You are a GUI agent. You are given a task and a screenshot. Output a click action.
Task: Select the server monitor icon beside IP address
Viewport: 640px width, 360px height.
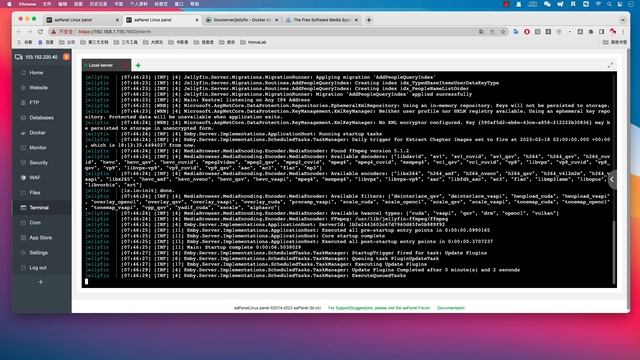click(19, 57)
